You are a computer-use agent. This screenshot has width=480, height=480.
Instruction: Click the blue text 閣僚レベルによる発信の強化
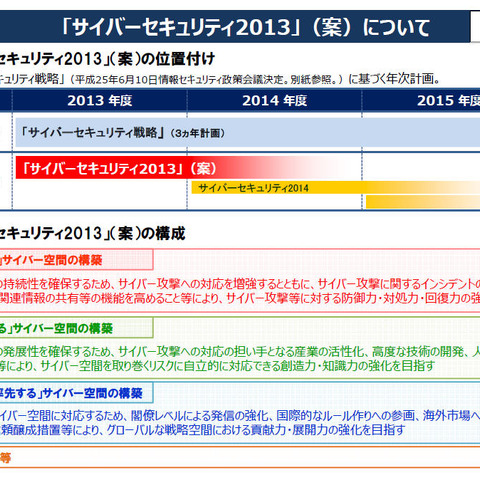pyautogui.click(x=199, y=416)
